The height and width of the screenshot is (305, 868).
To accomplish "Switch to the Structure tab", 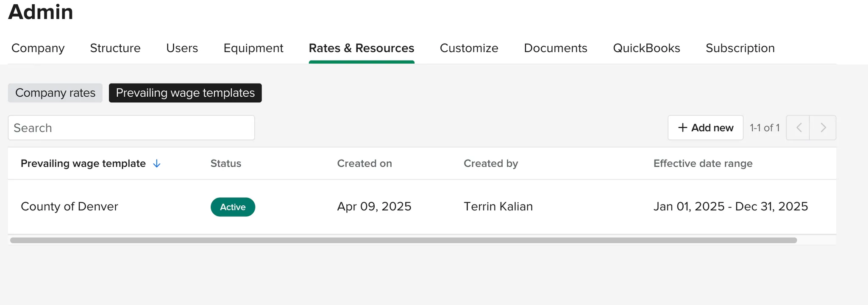I will pos(115,48).
